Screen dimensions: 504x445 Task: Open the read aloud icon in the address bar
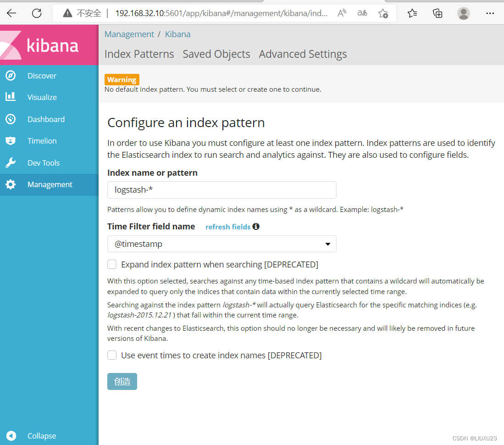pos(342,13)
